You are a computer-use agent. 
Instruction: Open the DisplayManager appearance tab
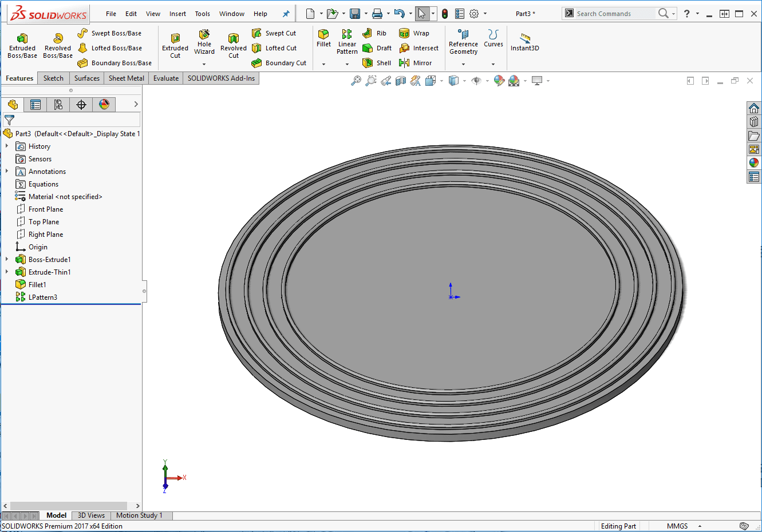(104, 105)
